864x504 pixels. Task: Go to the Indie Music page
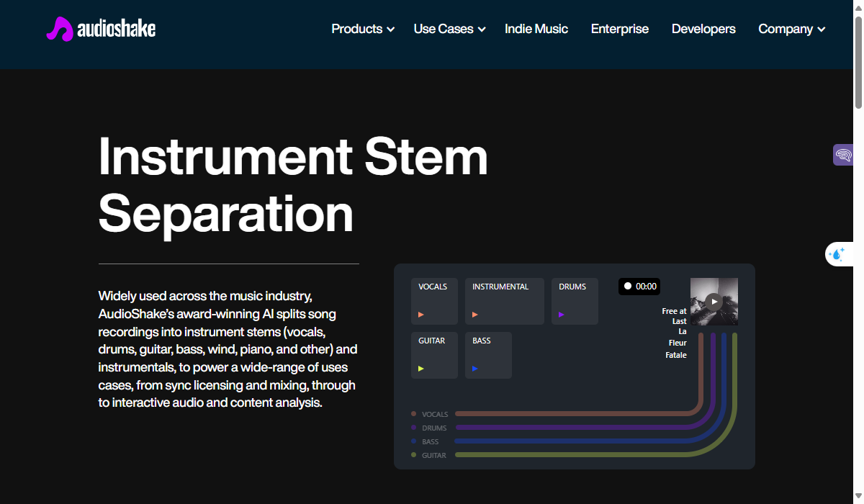tap(536, 29)
